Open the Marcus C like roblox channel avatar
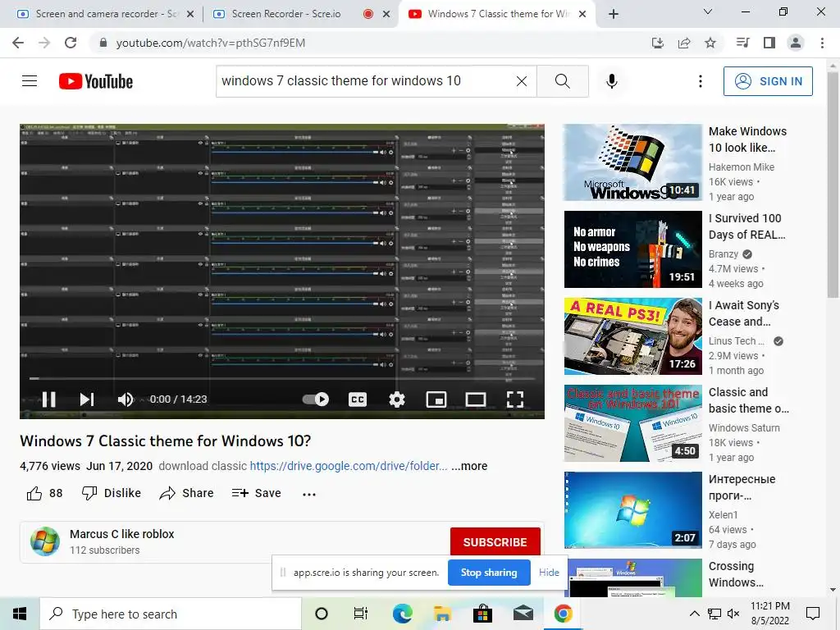Image resolution: width=840 pixels, height=630 pixels. click(45, 541)
